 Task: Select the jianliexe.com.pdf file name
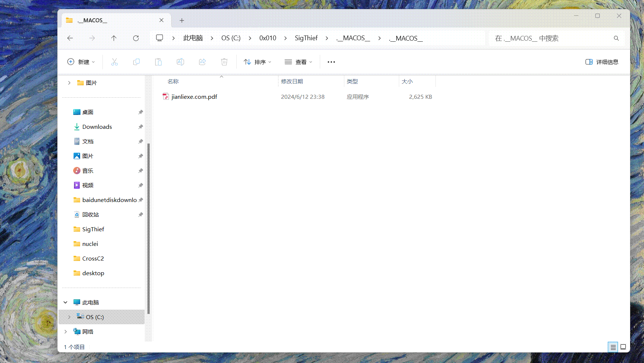click(x=194, y=97)
